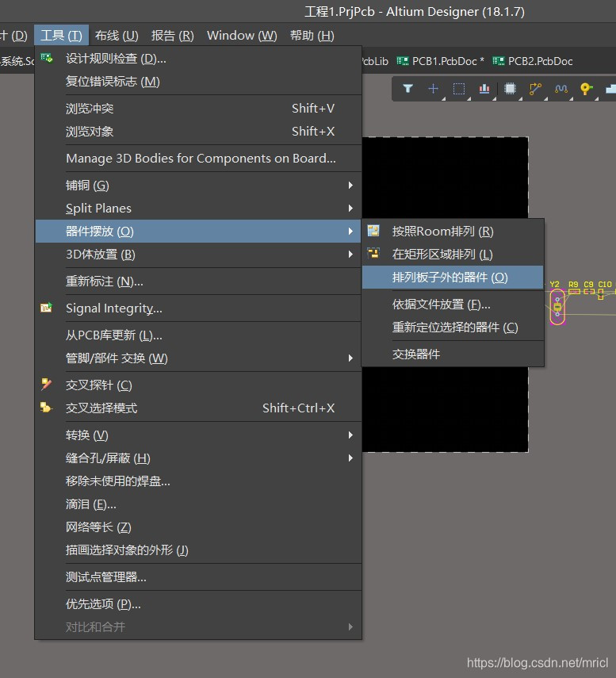Click the PCB1.PcbDoc document icon
Image resolution: width=616 pixels, height=678 pixels.
click(403, 61)
